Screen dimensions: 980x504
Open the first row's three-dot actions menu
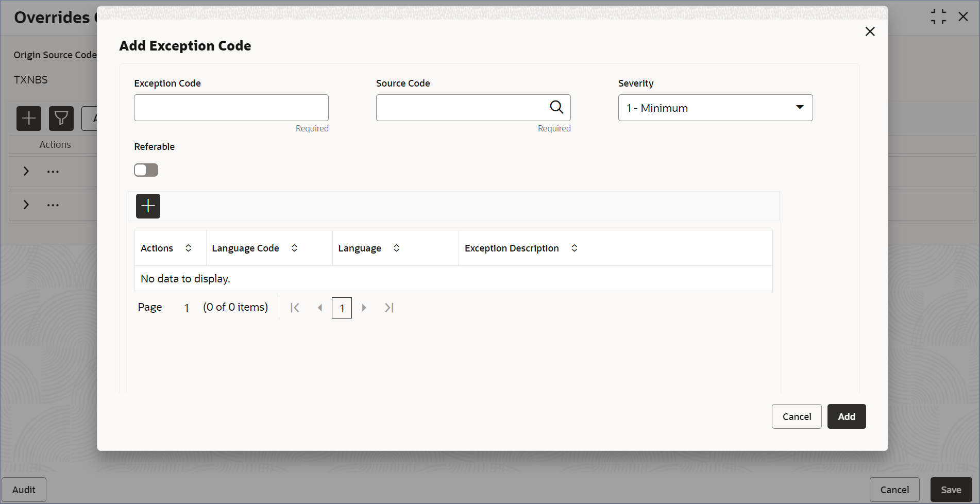click(x=53, y=172)
